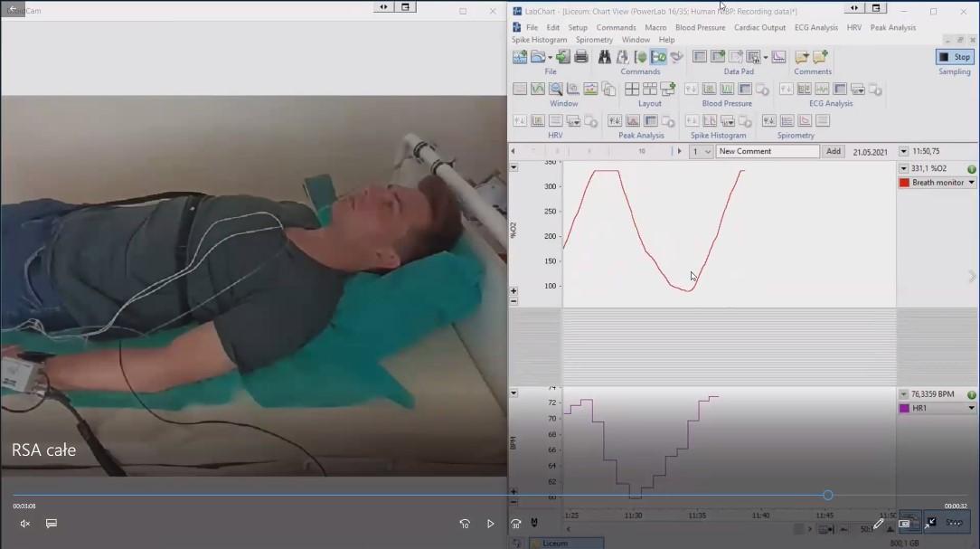
Task: Open the time display dropdown arrow
Action: click(904, 151)
